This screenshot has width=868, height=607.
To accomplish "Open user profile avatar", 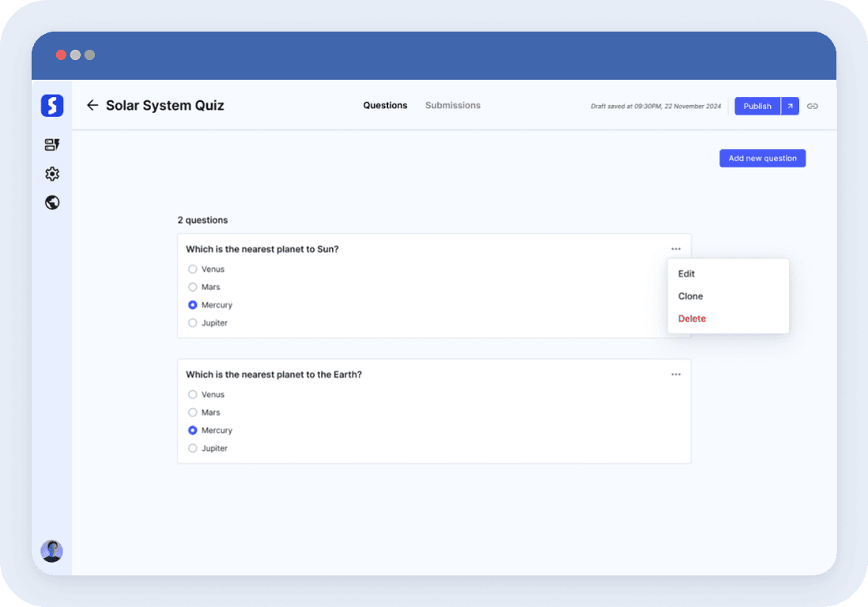I will [51, 551].
